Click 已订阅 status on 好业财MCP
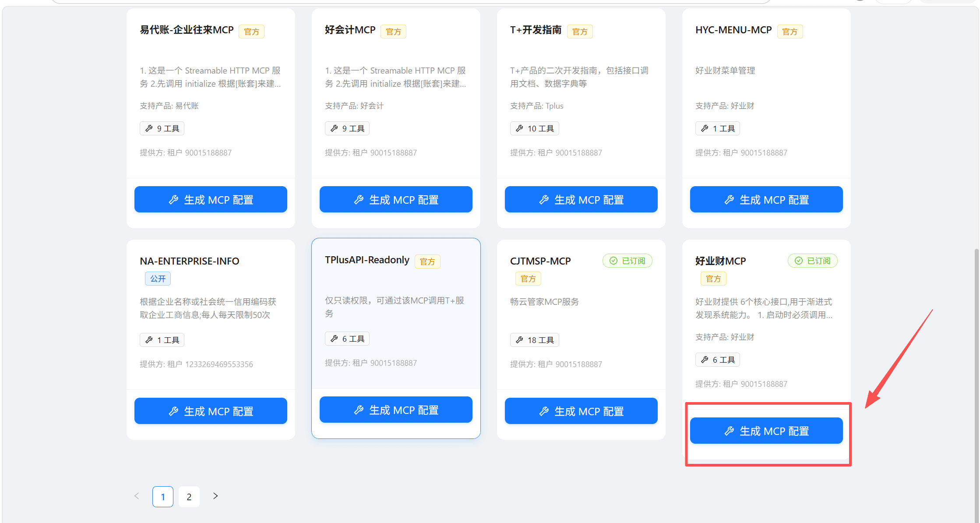 click(813, 261)
